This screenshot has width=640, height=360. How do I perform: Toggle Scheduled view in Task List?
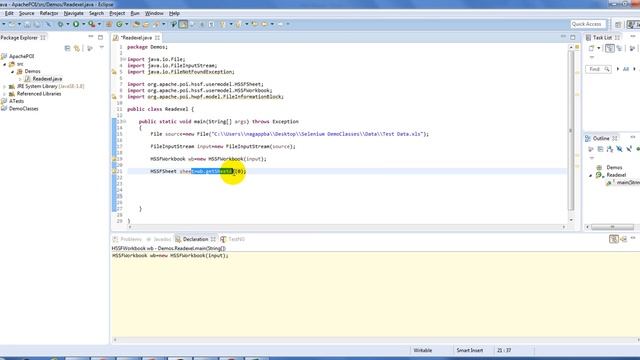(x=620, y=48)
